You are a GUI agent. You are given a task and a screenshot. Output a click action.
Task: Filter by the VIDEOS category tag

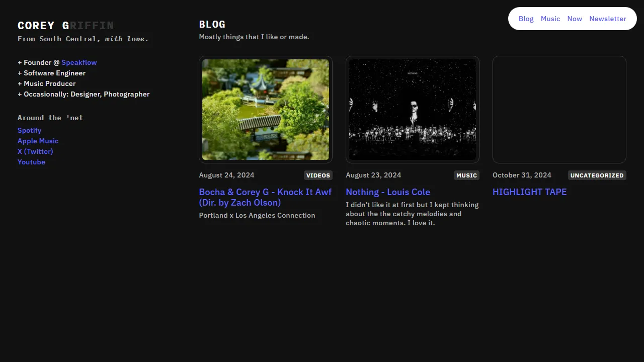click(318, 175)
